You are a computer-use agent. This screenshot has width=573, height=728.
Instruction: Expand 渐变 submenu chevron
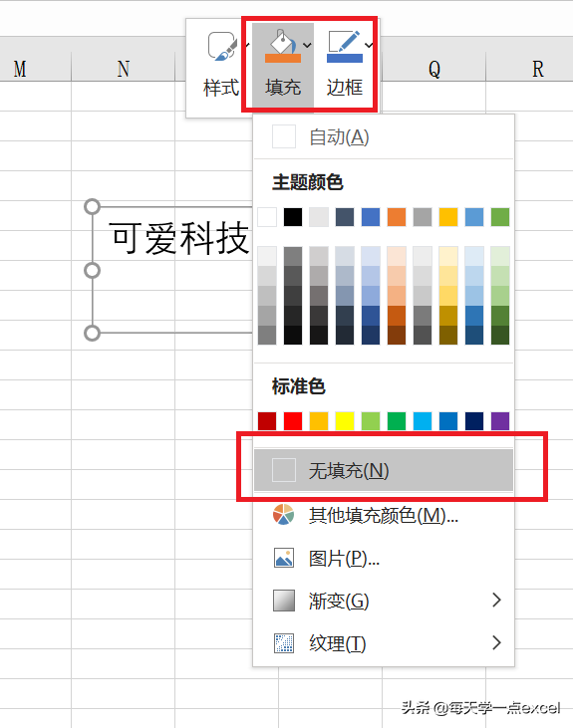496,600
